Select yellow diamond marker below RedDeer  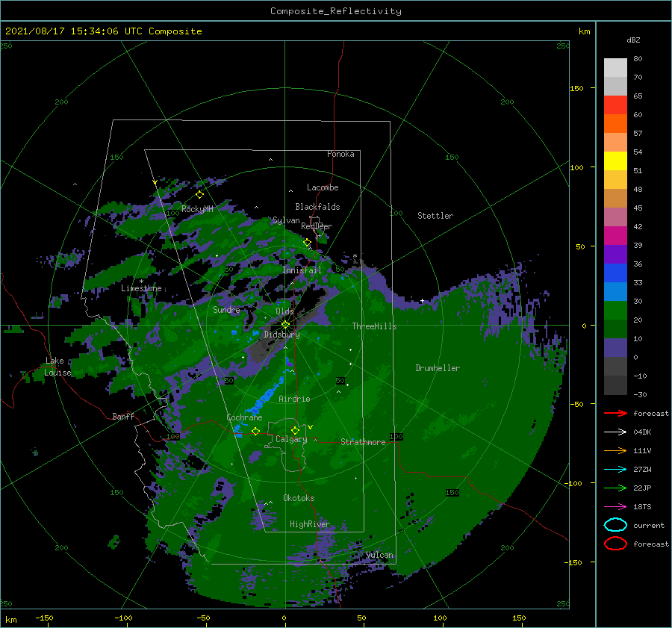(308, 243)
